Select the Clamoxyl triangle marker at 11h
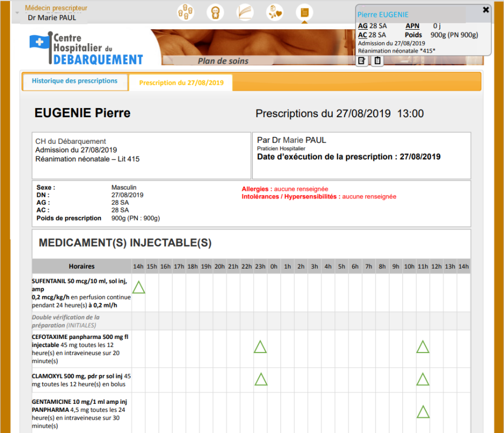Screen dimensions: 504x433 tap(422, 379)
